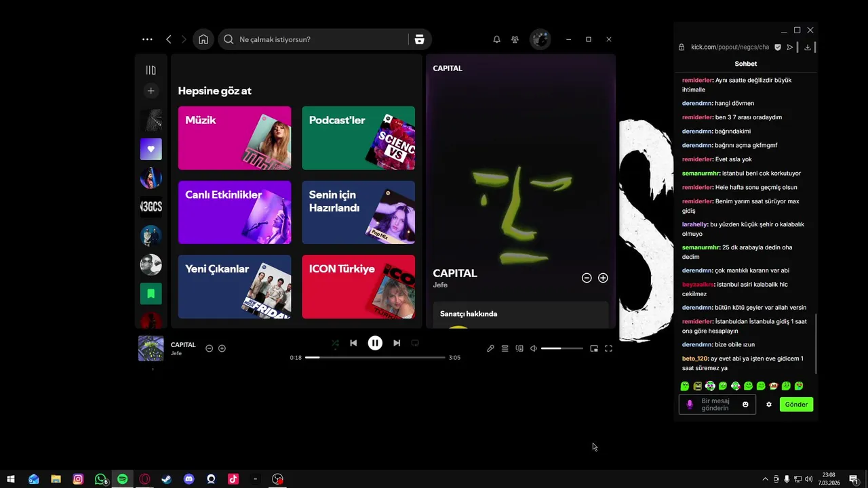Open the Spotify three-dots main menu

point(147,39)
